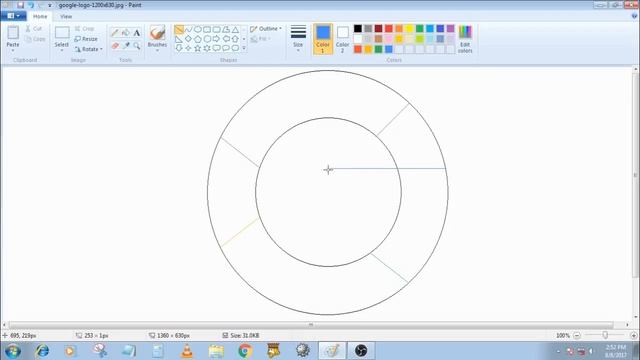Click the Undo arrow in the title bar

[x=31, y=5]
